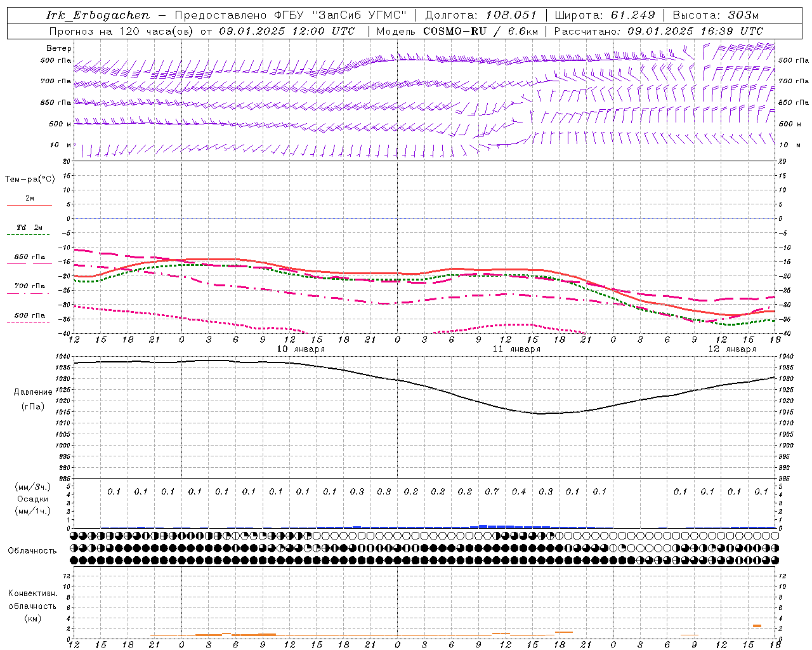Click the tallest orange convective bar on 12 января
This screenshot has width=812, height=650.
click(757, 626)
